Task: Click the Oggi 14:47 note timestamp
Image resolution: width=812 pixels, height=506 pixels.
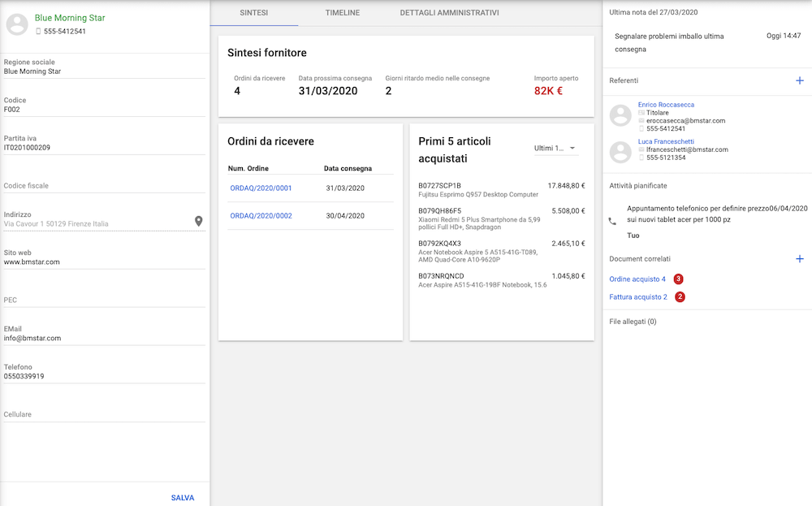Action: (x=784, y=36)
